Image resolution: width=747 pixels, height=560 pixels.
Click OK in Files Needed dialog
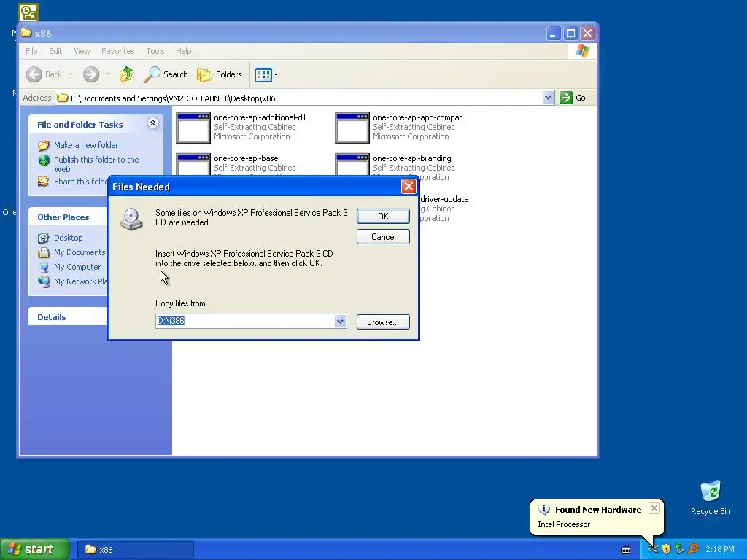383,216
